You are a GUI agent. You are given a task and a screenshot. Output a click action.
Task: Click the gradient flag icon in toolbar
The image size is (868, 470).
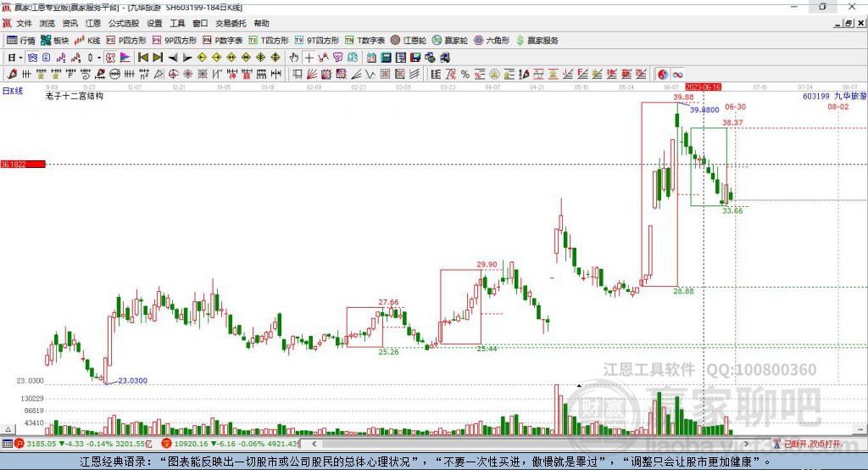click(125, 58)
